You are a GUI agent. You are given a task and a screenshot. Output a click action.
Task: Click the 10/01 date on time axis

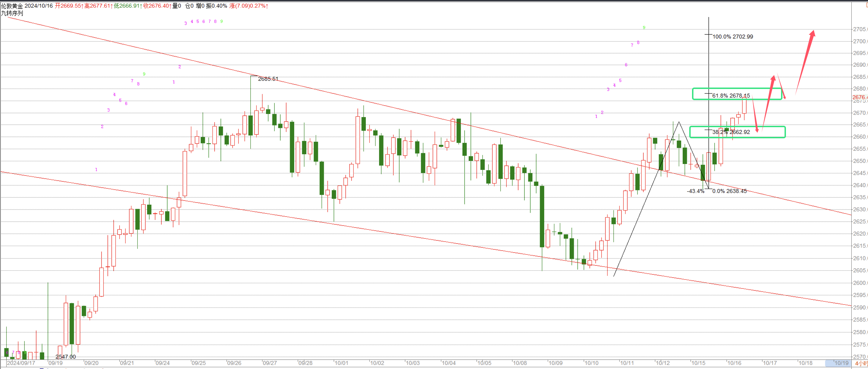[341, 363]
